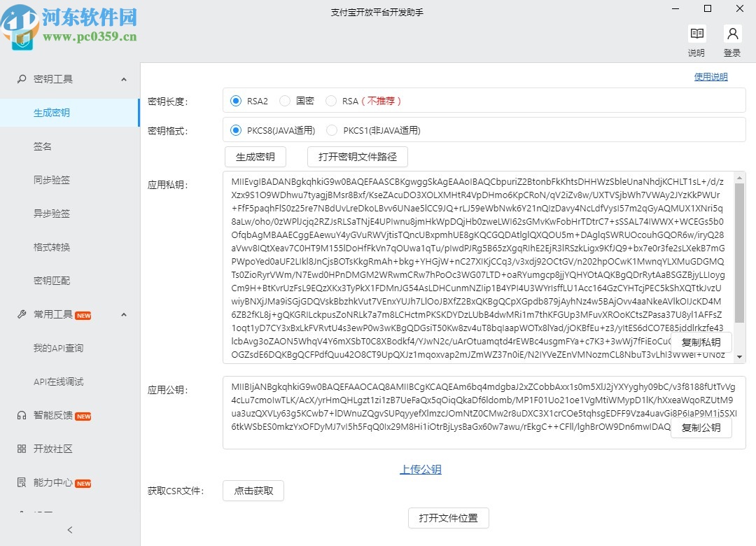Screen dimensions: 756x546
Task: Open 生成密钥 in the sidebar
Action: (69, 113)
